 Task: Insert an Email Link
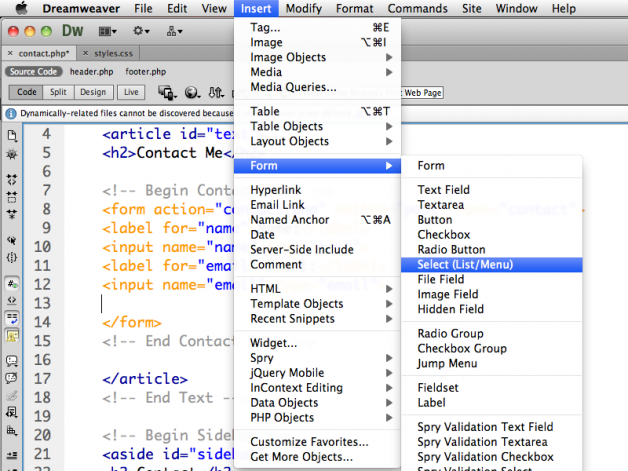tap(317, 205)
